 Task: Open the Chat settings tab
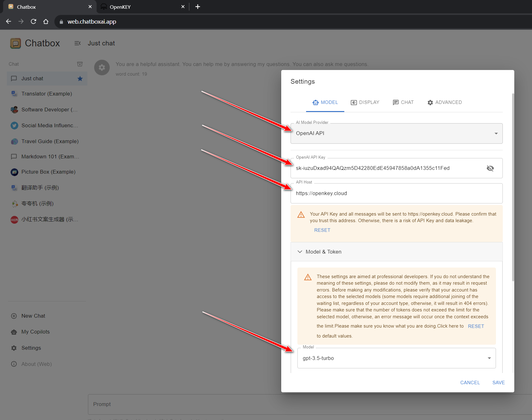click(403, 102)
